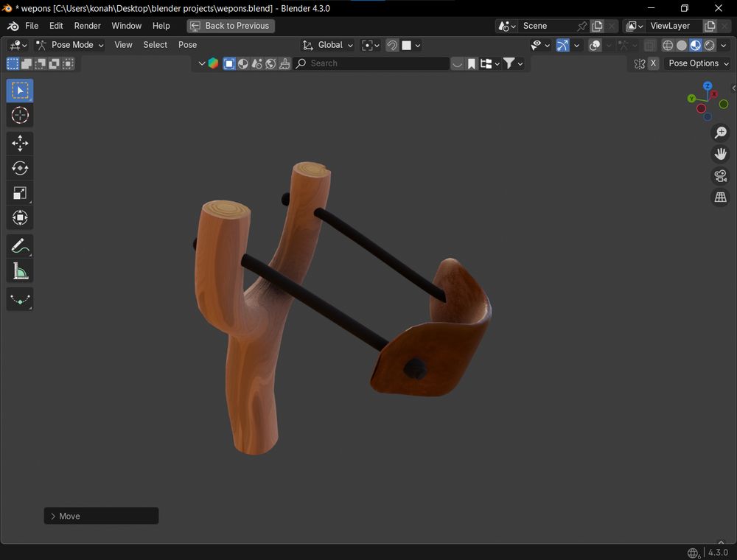The image size is (737, 560).
Task: Switch to wireframe viewport shading
Action: pyautogui.click(x=668, y=45)
